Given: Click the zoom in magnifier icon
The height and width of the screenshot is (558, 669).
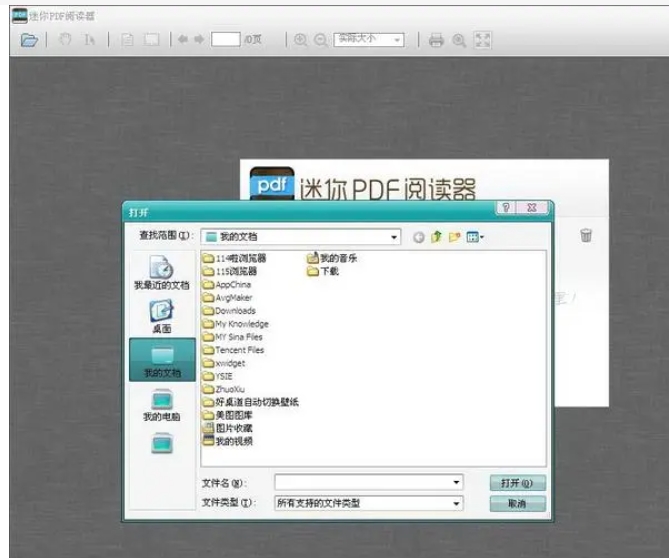Looking at the screenshot, I should 300,40.
